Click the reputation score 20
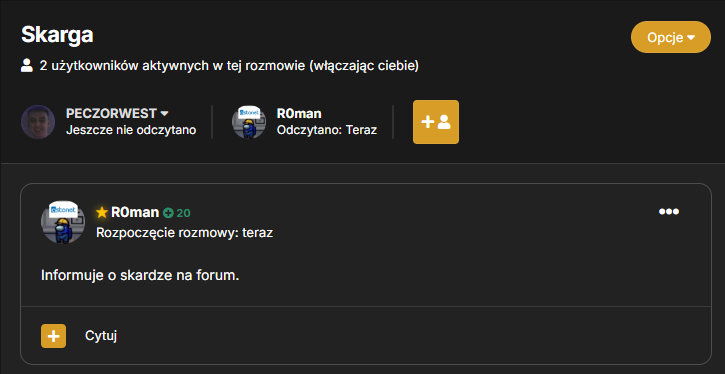 click(183, 213)
